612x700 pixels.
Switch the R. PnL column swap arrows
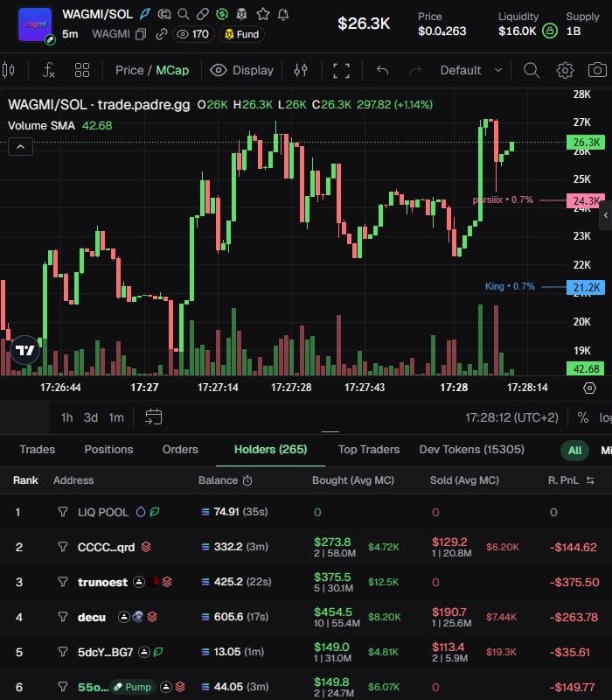click(590, 480)
